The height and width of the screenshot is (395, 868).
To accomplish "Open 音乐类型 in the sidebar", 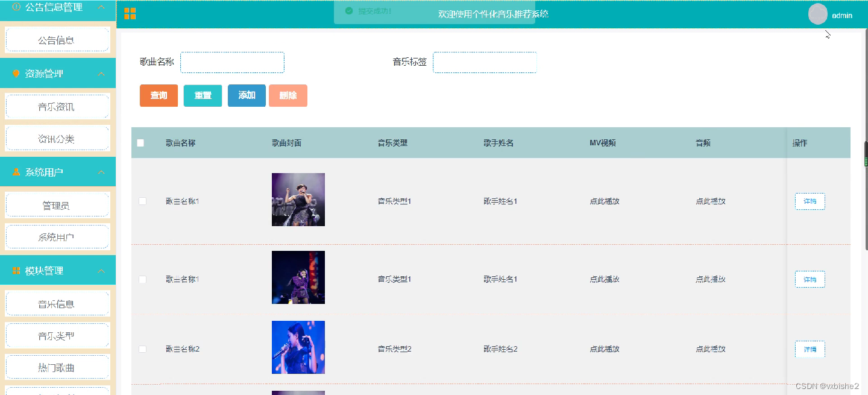I will pos(57,335).
